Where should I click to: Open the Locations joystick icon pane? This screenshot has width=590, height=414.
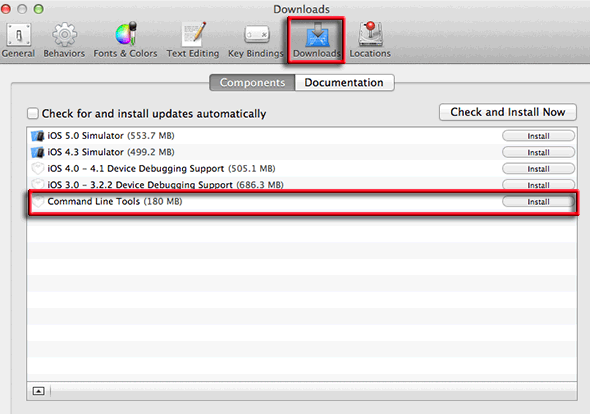coord(370,40)
